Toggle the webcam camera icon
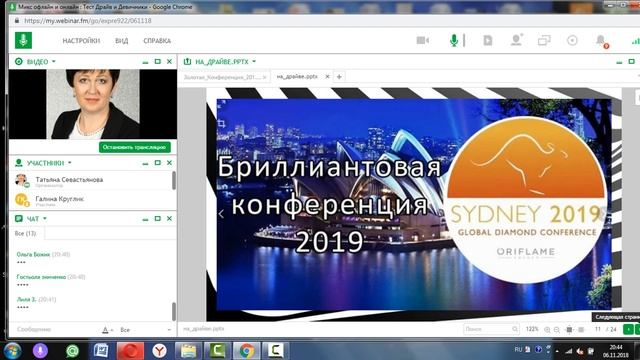 422,40
